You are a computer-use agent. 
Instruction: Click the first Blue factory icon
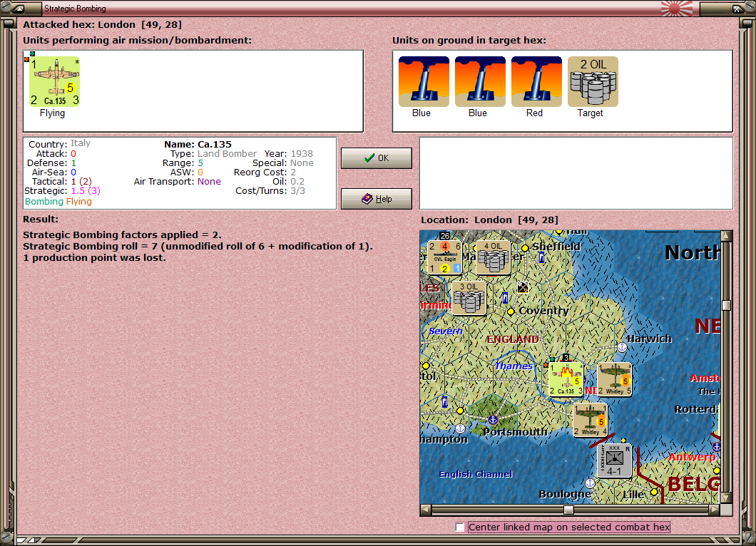point(424,81)
